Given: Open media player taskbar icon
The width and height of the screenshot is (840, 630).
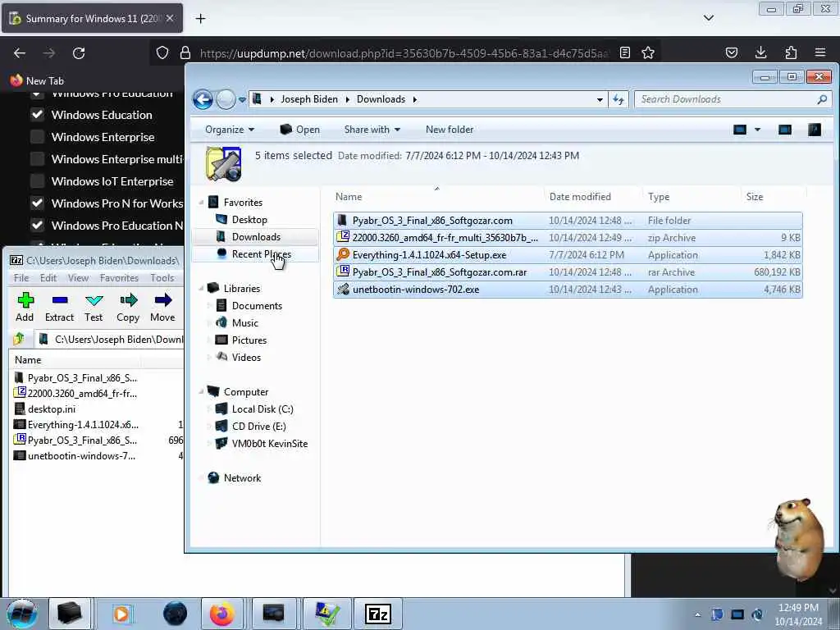Looking at the screenshot, I should tap(122, 614).
